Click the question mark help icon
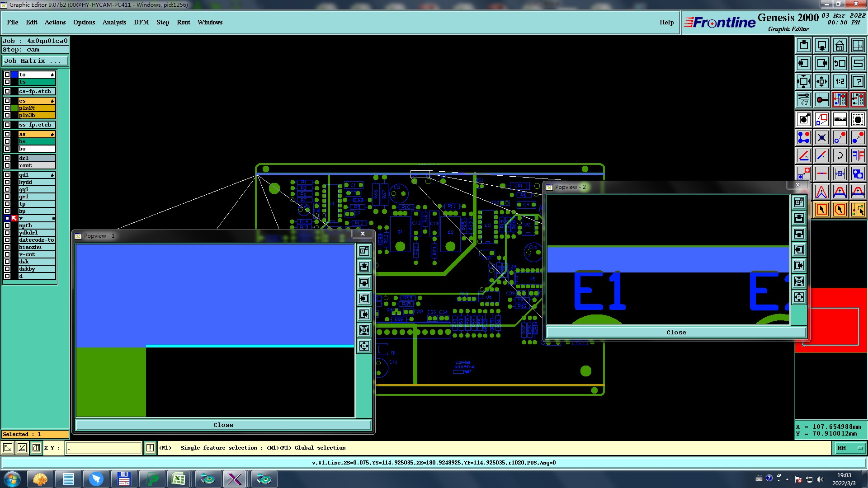 pos(858,81)
